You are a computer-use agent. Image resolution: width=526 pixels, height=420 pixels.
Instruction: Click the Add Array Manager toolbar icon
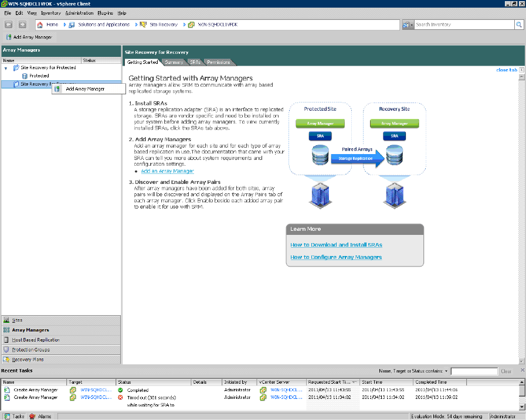(x=8, y=37)
